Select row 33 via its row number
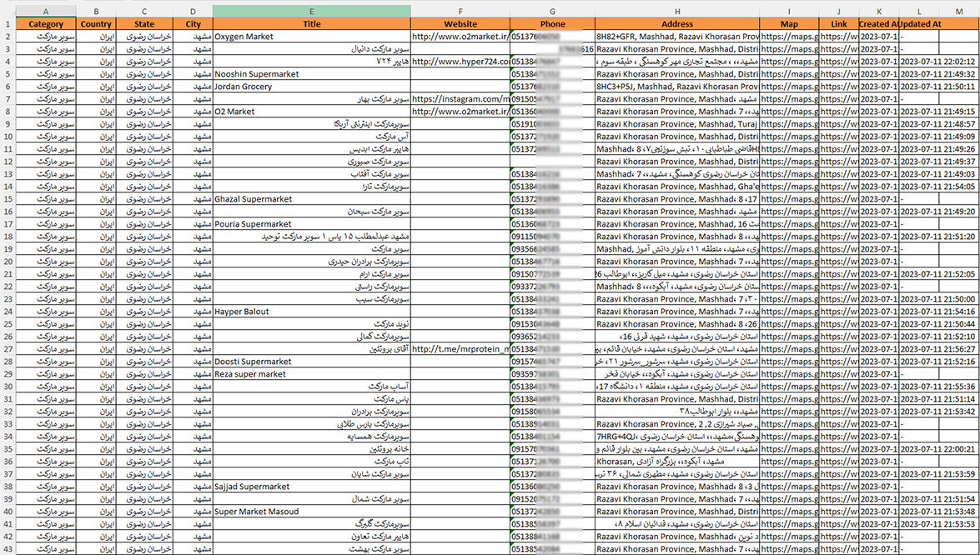This screenshot has height=555, width=980. click(x=8, y=424)
